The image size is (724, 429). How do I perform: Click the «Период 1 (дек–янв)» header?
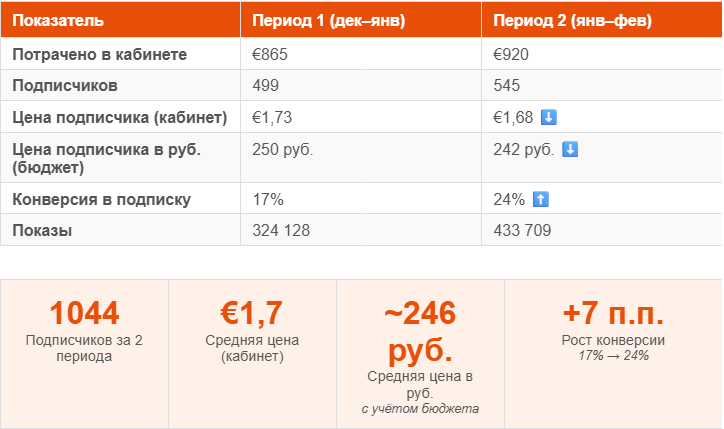click(x=329, y=21)
